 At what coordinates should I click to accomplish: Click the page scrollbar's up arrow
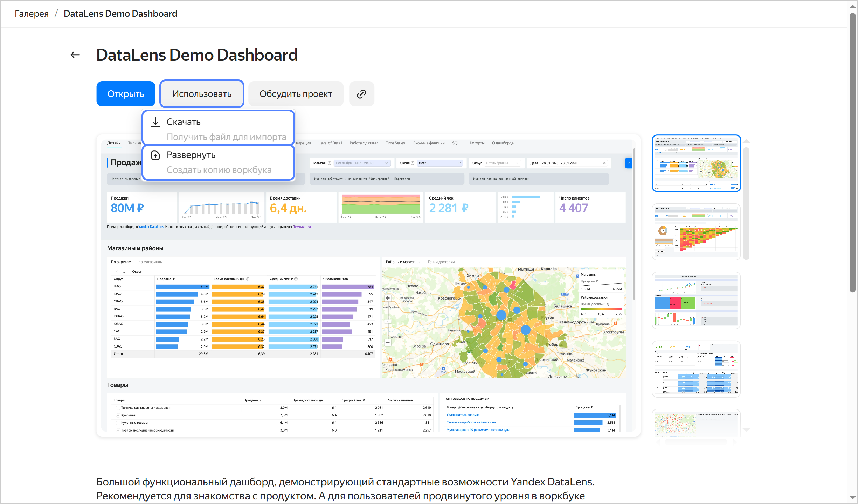[x=853, y=6]
